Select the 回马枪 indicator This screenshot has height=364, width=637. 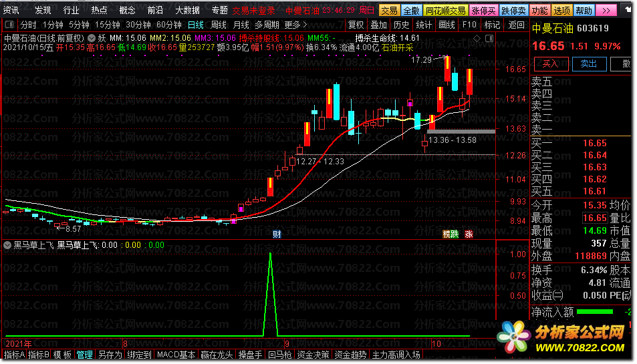(279, 355)
